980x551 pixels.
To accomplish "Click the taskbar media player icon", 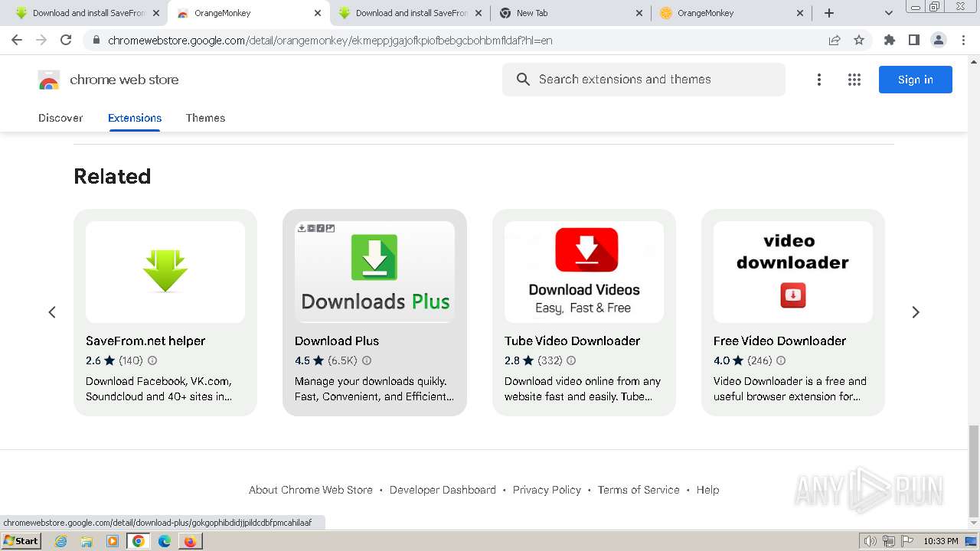I will (113, 541).
